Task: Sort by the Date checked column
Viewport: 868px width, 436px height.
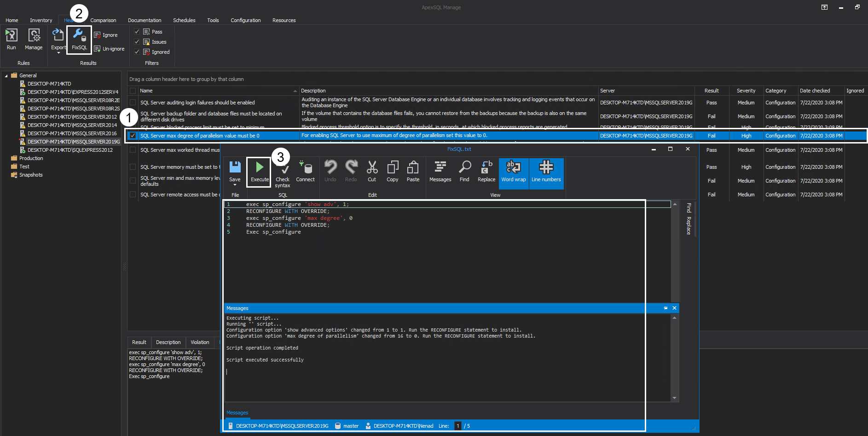Action: 821,91
